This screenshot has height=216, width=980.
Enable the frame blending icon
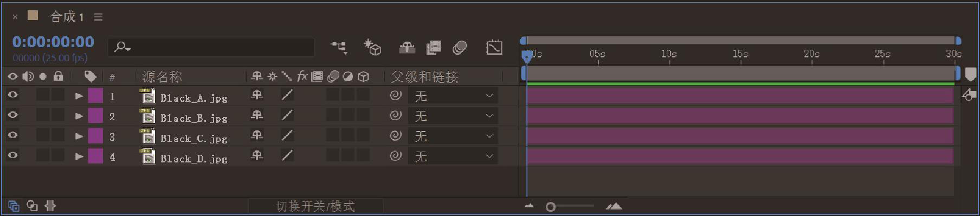(434, 48)
